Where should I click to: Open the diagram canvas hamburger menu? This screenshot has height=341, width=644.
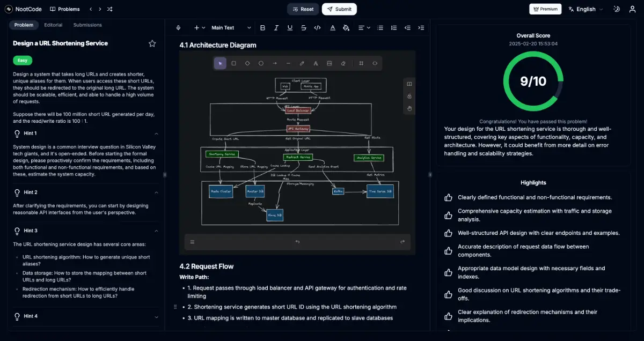pyautogui.click(x=192, y=242)
